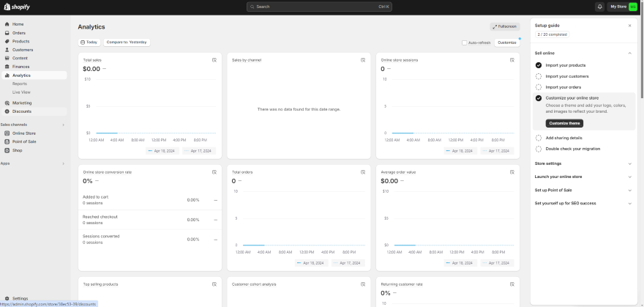Viewport: 644px width, 307px height.
Task: Toggle Customize your online store checkmark
Action: pos(539,98)
